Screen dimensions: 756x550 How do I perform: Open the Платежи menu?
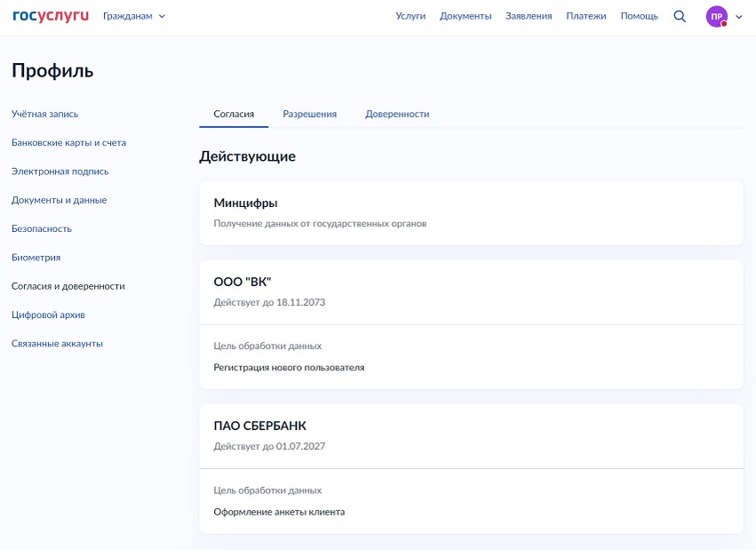(585, 16)
